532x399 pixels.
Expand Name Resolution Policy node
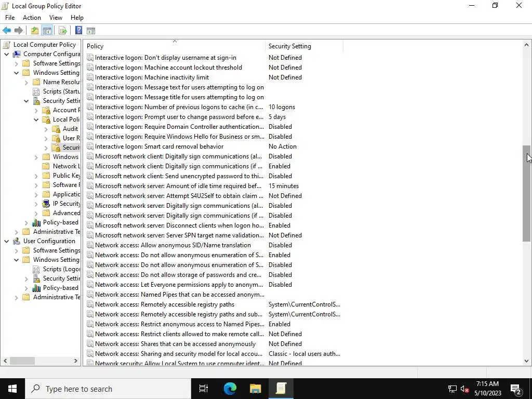26,82
